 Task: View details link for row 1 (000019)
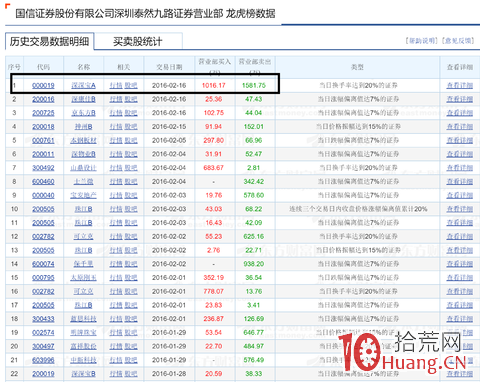click(x=460, y=85)
